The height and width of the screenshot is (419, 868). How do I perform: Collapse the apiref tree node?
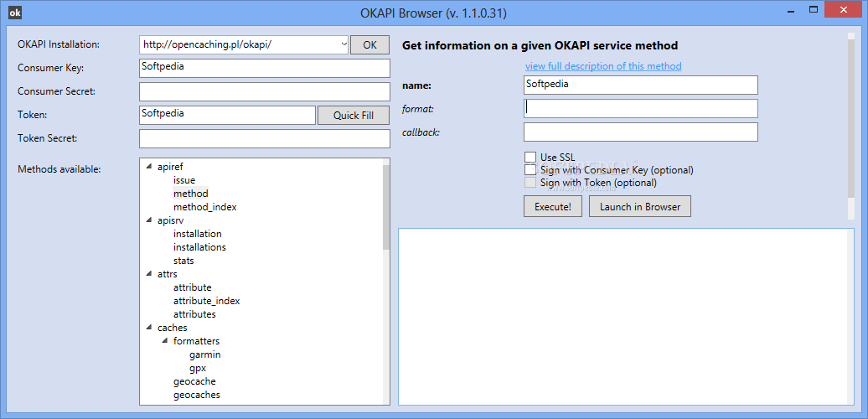coord(148,167)
